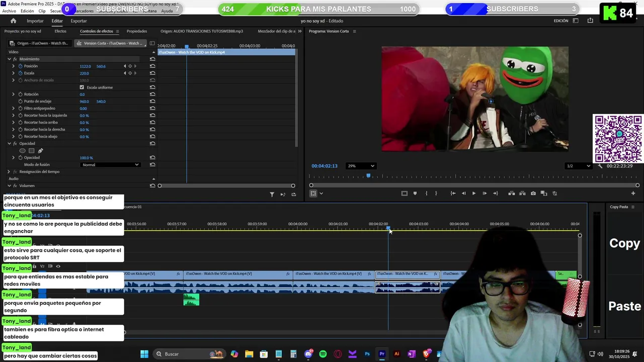Screen dimensions: 644x362
Task: Step back one frame in Program monitor
Action: tap(463, 194)
